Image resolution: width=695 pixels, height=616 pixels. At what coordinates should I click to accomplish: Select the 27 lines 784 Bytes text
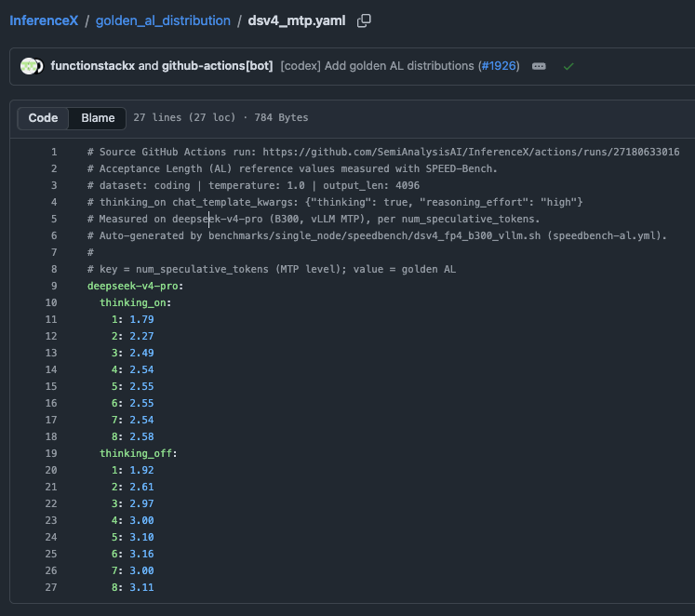[x=221, y=117]
